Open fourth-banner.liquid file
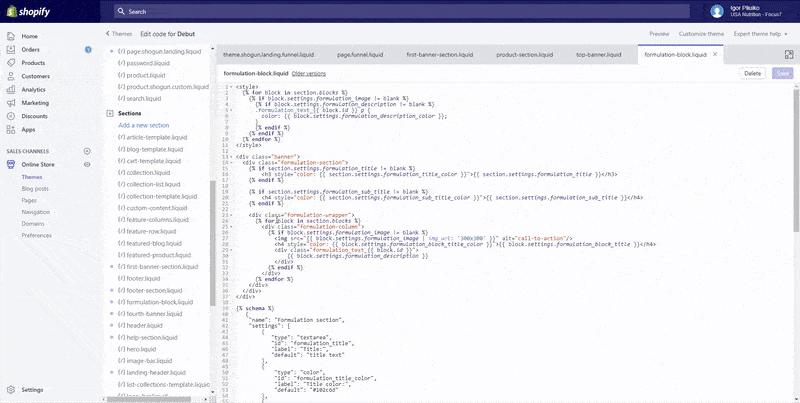 point(150,314)
